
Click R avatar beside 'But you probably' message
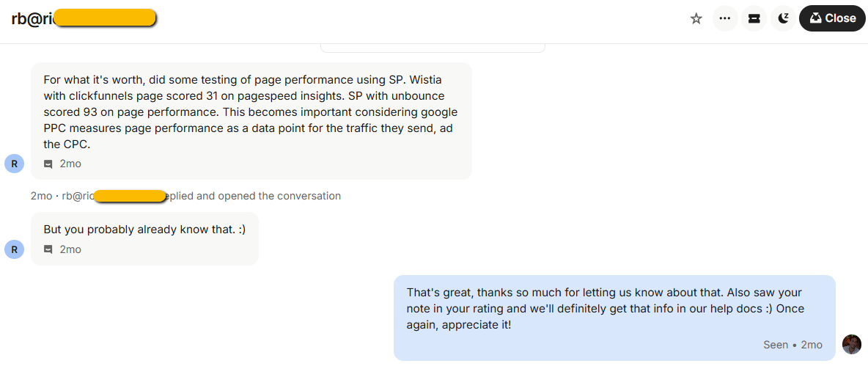[x=14, y=249]
